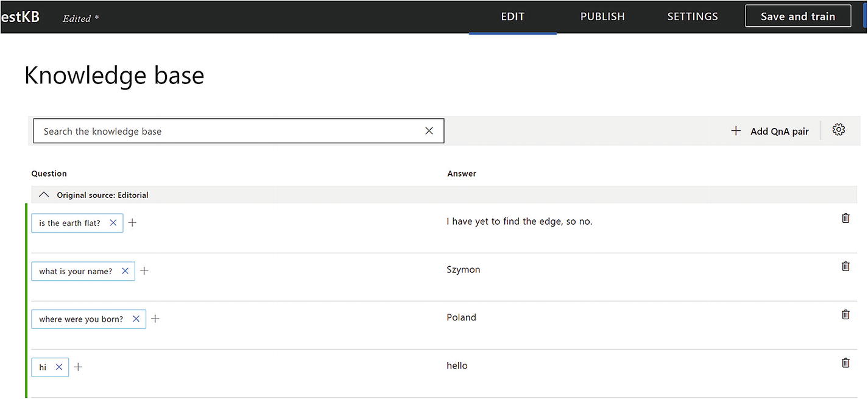Remove the 'what is your name?' question
Image resolution: width=868 pixels, height=399 pixels.
click(125, 271)
